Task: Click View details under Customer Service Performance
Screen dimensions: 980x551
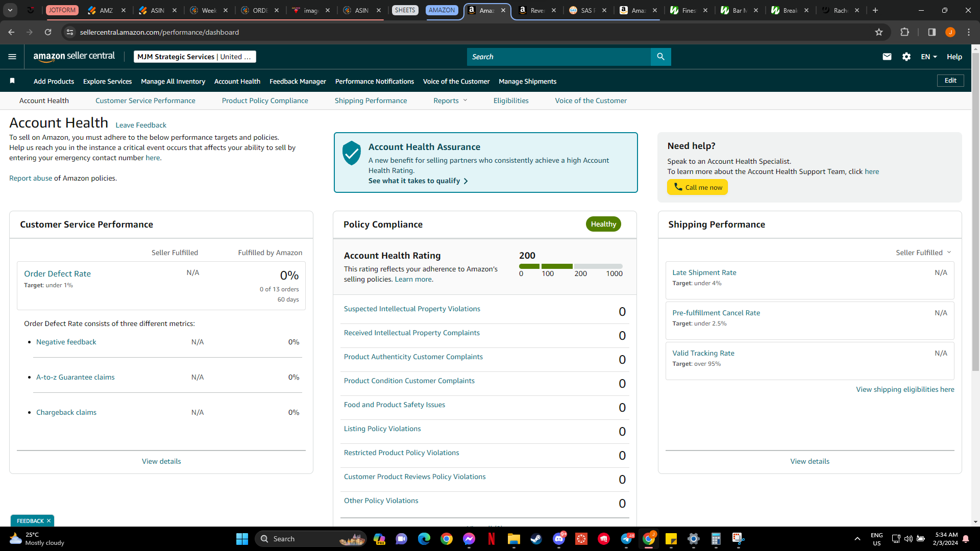Action: click(161, 461)
